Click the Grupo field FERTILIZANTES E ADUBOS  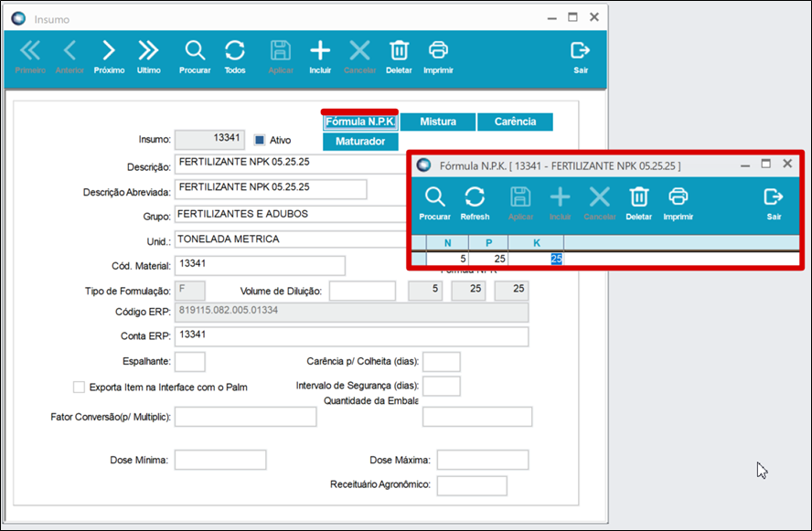click(292, 214)
